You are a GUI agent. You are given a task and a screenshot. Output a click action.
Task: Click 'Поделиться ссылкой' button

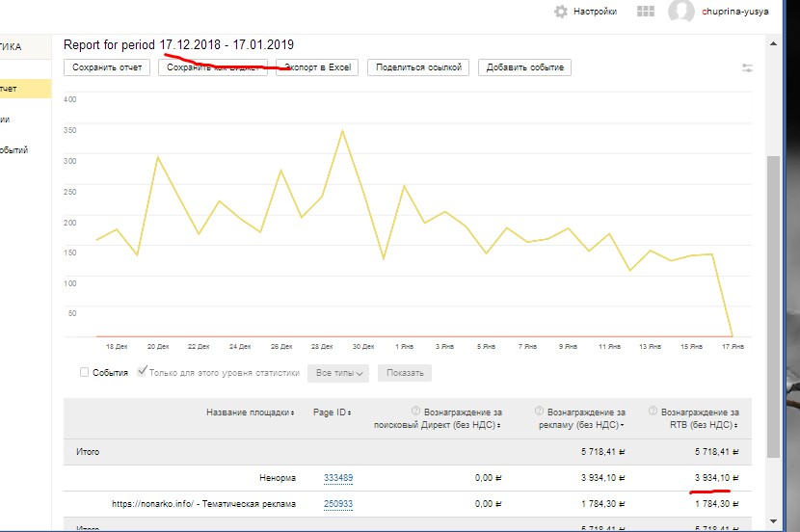[419, 67]
